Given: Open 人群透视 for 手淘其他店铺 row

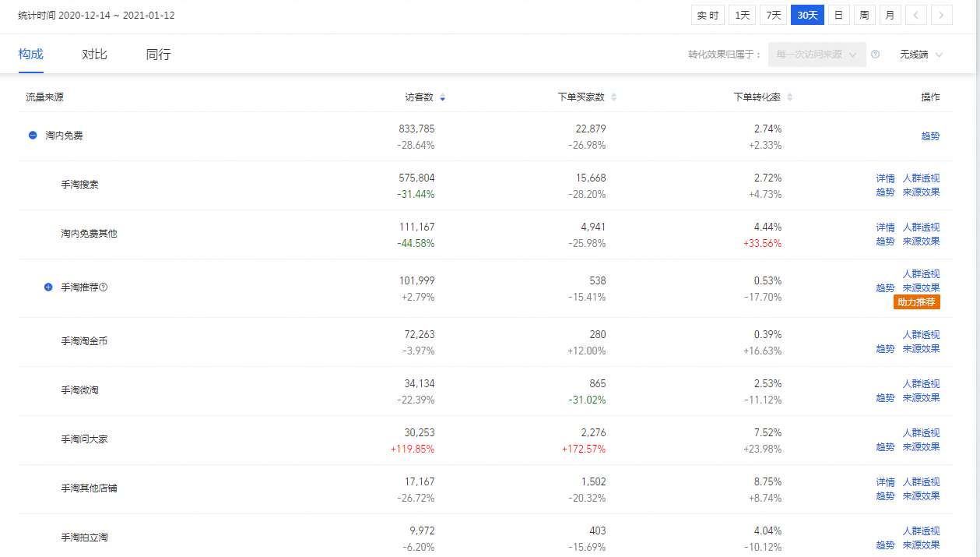Looking at the screenshot, I should coord(921,482).
